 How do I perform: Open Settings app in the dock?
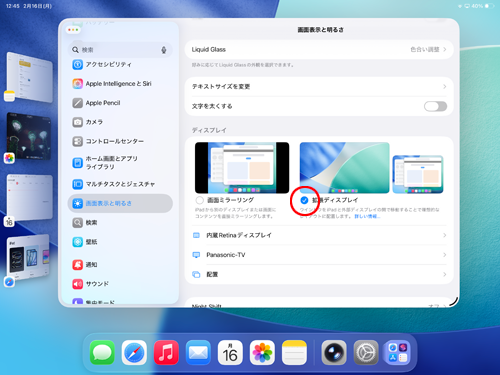(x=366, y=352)
